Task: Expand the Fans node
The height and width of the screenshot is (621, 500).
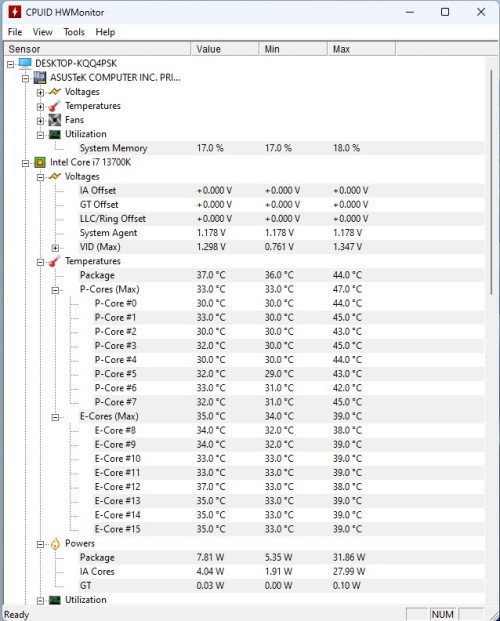Action: (x=40, y=121)
